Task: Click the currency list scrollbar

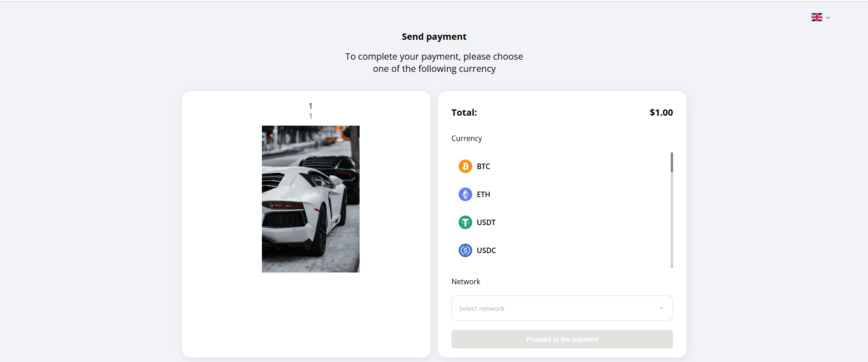Action: [x=672, y=163]
